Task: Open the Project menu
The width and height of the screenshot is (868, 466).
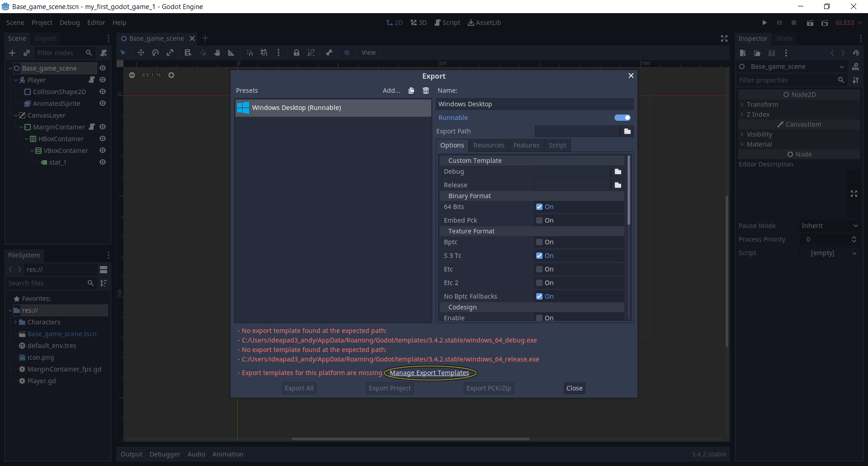Action: click(42, 23)
